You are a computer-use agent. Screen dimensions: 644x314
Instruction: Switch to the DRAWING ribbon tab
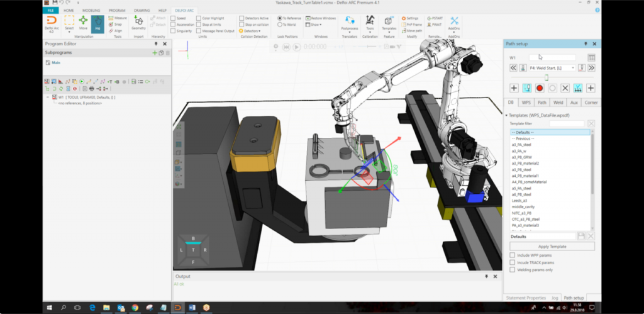click(142, 10)
